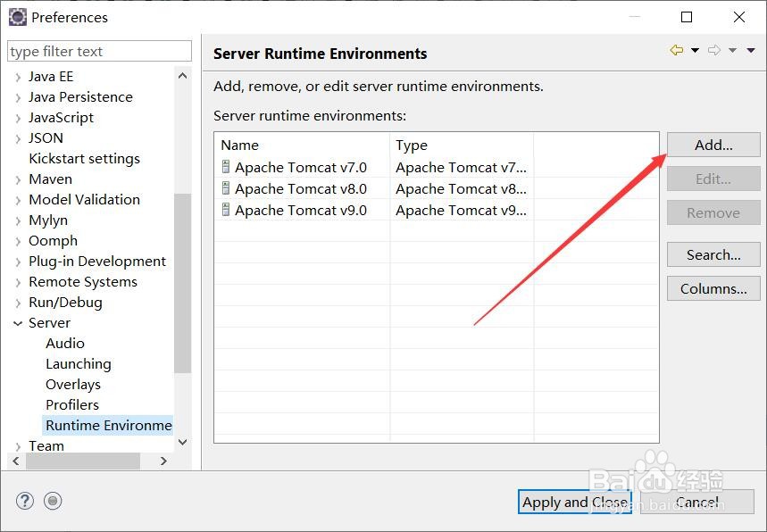The image size is (767, 532).
Task: Maximize the Preferences window
Action: coord(687,17)
